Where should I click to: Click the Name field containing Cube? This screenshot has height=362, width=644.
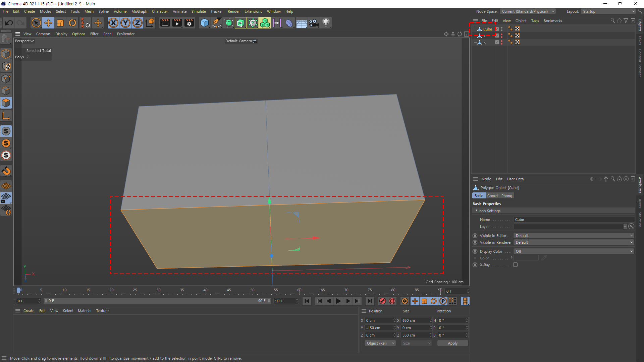[574, 220]
